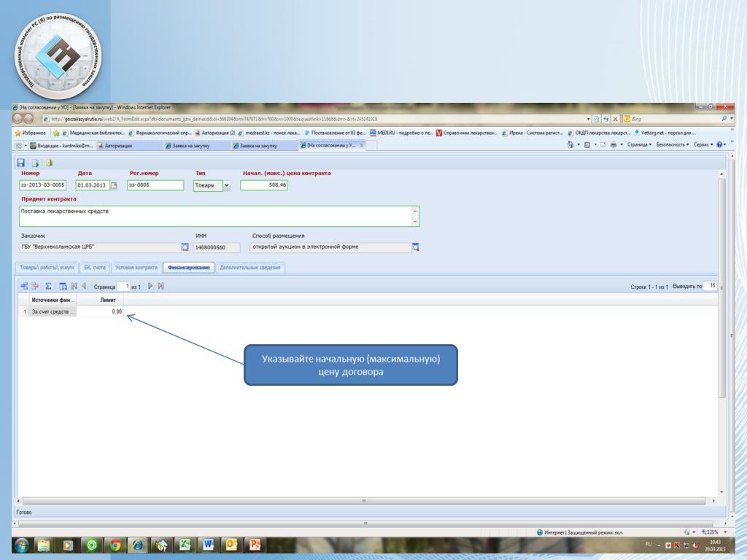Expand the address bar history dropdown arrow
The image size is (747, 560).
coord(589,119)
